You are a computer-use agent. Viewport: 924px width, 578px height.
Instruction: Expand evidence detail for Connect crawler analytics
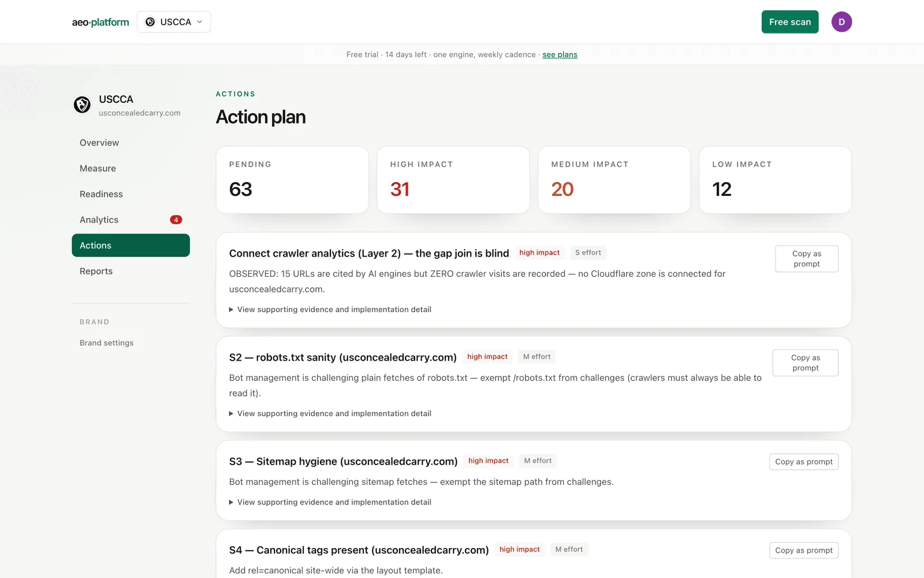tap(330, 310)
